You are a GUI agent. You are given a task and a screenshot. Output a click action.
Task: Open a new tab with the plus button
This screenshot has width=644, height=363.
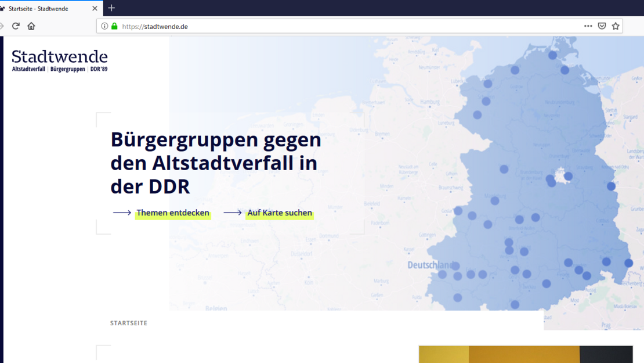tap(111, 8)
